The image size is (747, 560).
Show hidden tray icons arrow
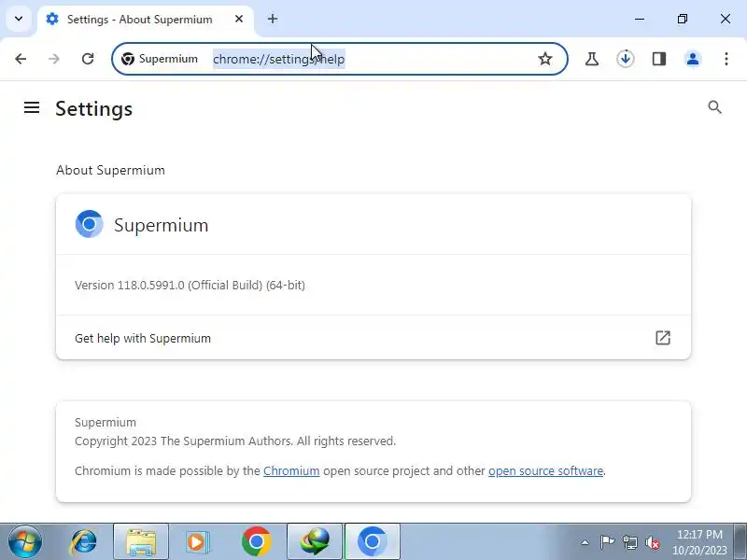585,542
